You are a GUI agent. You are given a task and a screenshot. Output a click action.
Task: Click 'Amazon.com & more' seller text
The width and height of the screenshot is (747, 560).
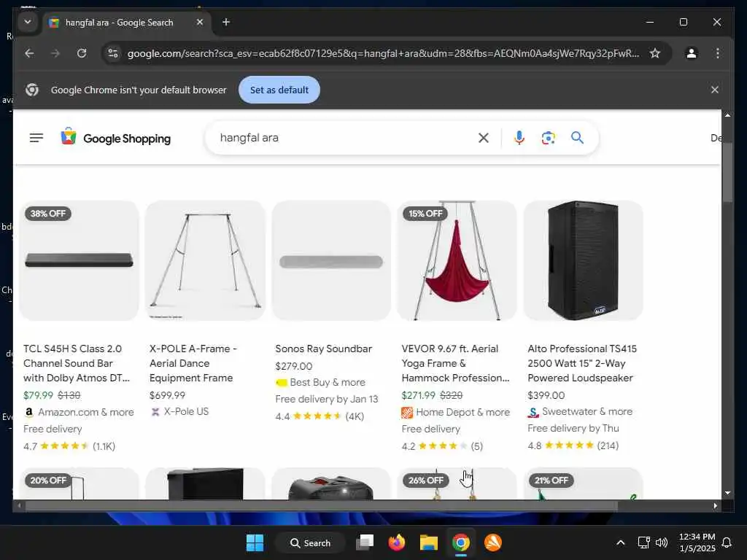coord(86,412)
